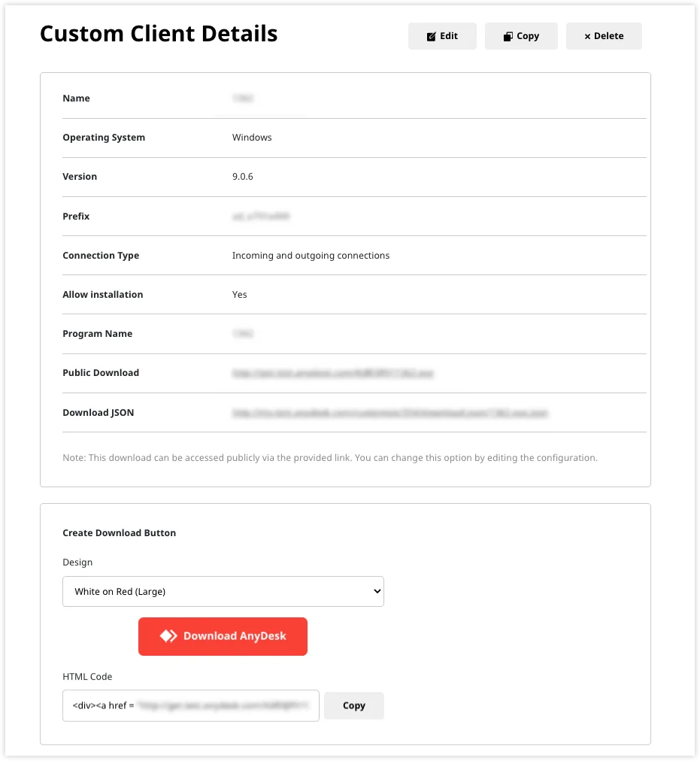
Task: Select 'Incoming and outgoing connections' text
Action: click(x=311, y=256)
